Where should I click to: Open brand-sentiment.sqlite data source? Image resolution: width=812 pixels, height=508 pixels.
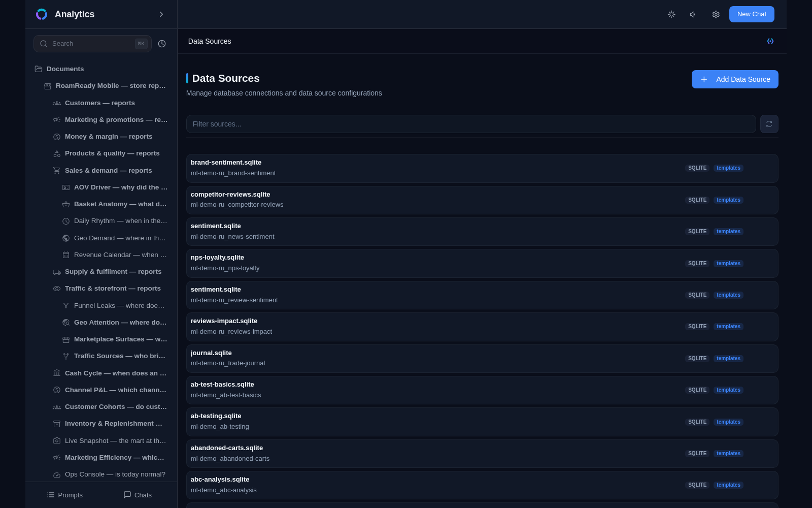pos(482,168)
